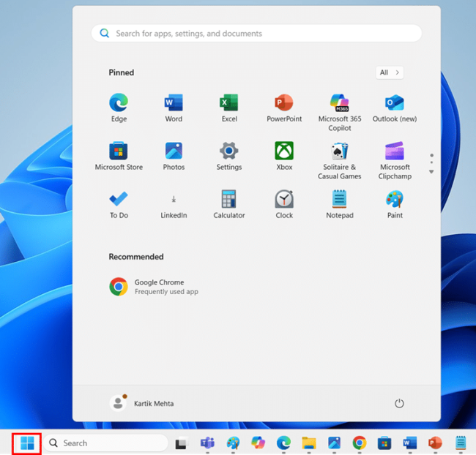Screen dimensions: 476x455
Task: Open Paint from the taskbar
Action: point(233,443)
